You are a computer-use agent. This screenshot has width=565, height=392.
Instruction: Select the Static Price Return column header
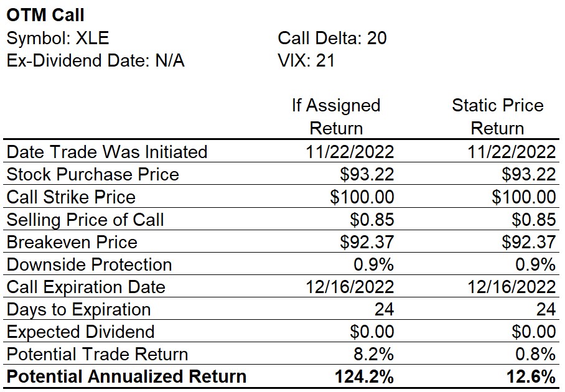click(498, 117)
